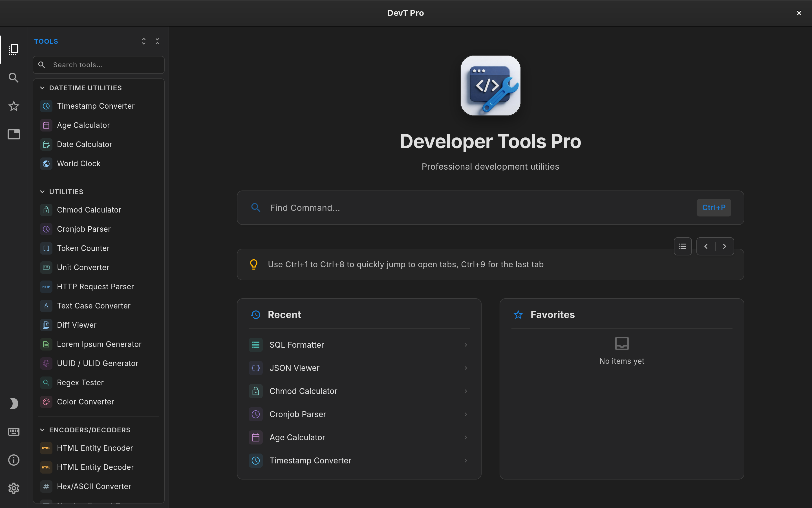Open Chmod Calculator from Recent list
The height and width of the screenshot is (508, 812).
tap(359, 391)
